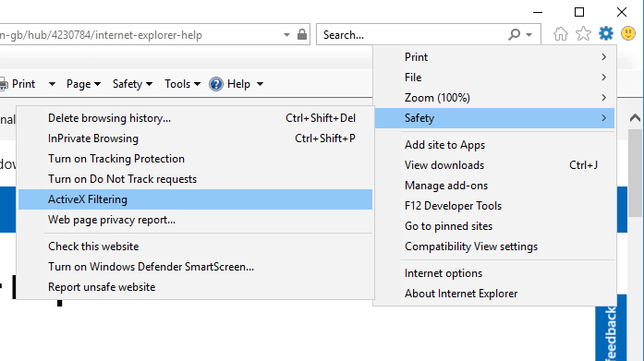Click the address bar padlock icon
The image size is (644, 361).
(302, 34)
